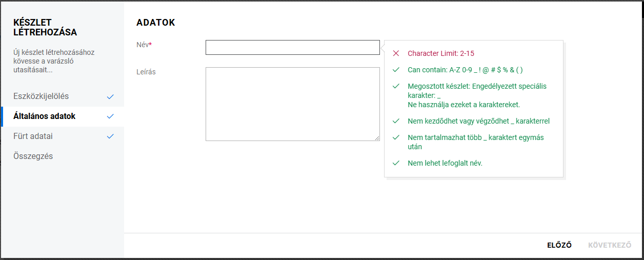The image size is (644, 260).
Task: Click the Leírás textarea resize handle
Action: point(377,138)
